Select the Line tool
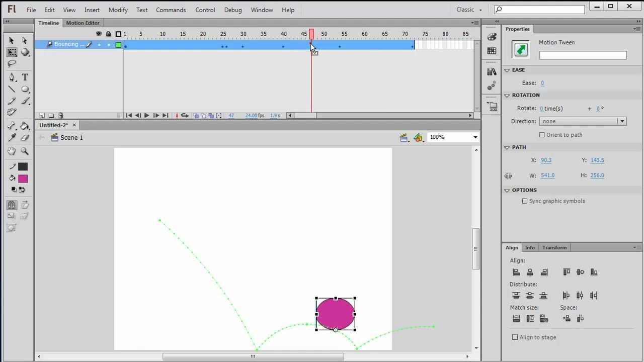The image size is (644, 362). click(12, 89)
